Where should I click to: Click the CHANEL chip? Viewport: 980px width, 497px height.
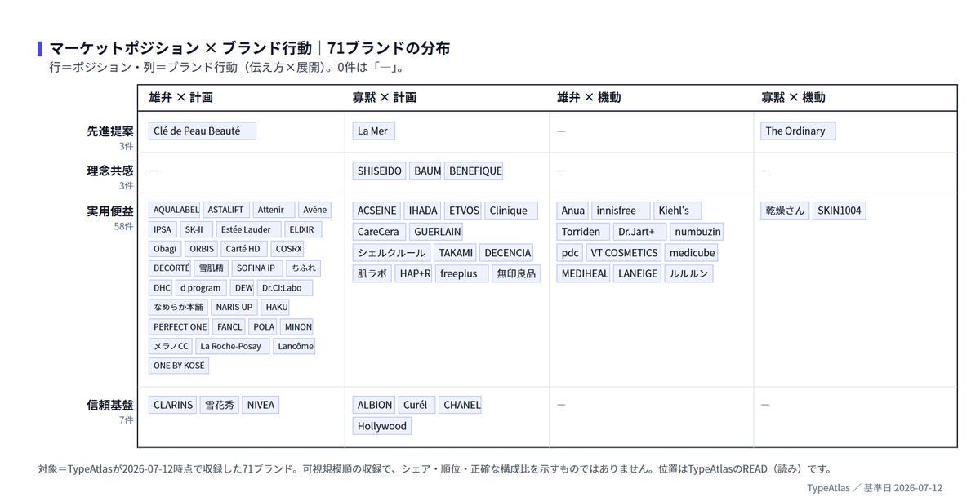(460, 404)
